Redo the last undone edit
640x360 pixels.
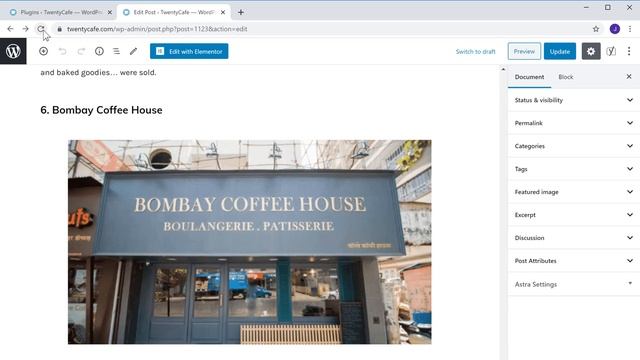coord(81,51)
